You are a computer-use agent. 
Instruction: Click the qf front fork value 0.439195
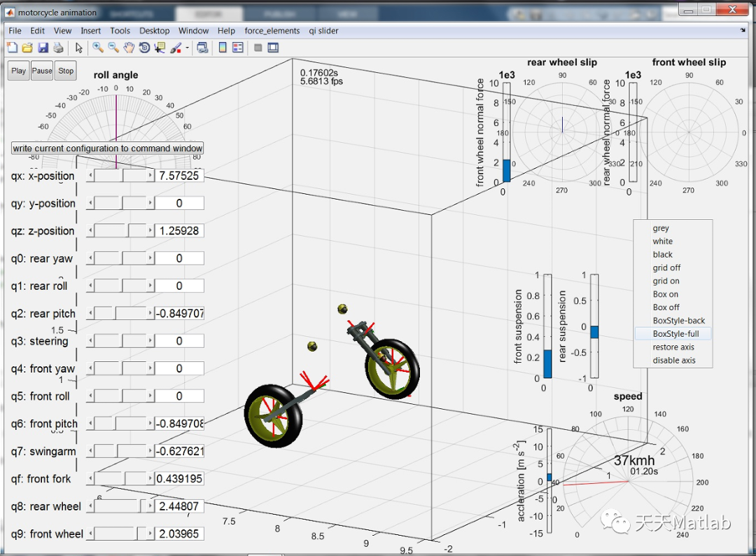pos(179,479)
